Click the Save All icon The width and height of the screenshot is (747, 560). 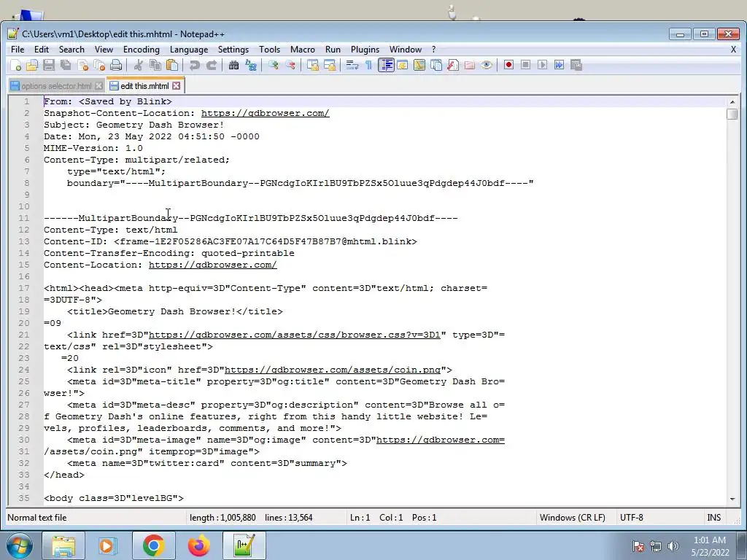[x=65, y=65]
